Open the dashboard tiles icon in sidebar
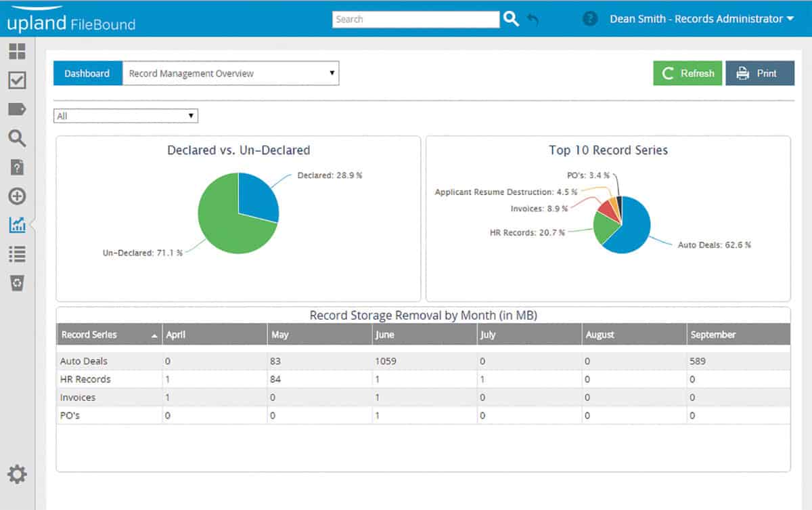This screenshot has height=510, width=812. coord(17,51)
